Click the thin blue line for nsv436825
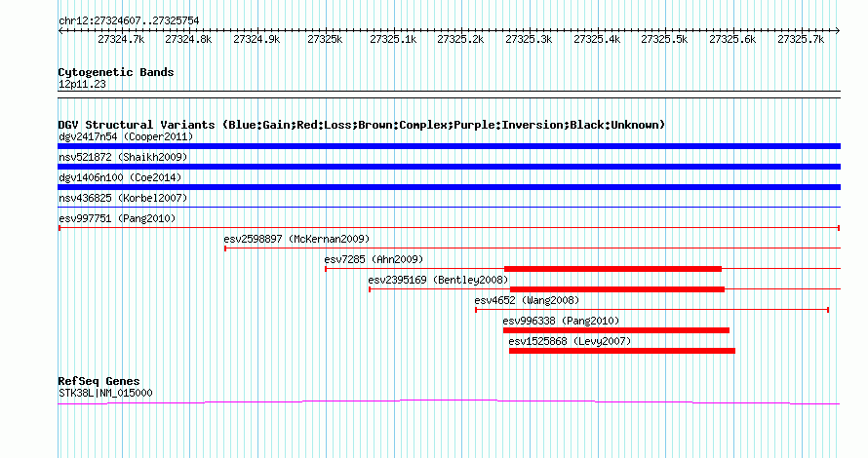Image resolution: width=868 pixels, height=458 pixels. [x=449, y=208]
